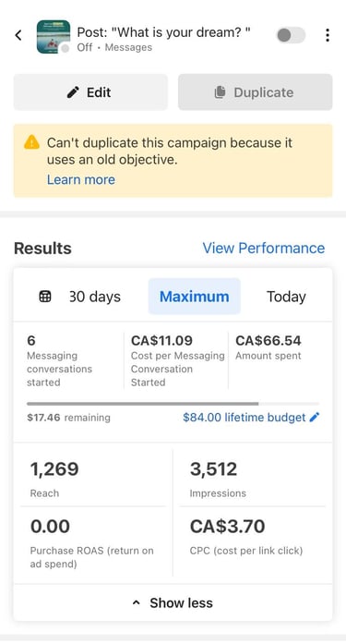Image resolution: width=346 pixels, height=644 pixels.
Task: Edit the $84.00 lifetime budget
Action: click(x=245, y=418)
